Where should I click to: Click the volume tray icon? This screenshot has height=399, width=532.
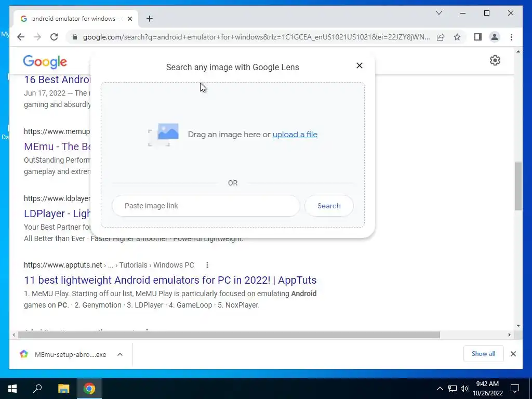point(464,389)
